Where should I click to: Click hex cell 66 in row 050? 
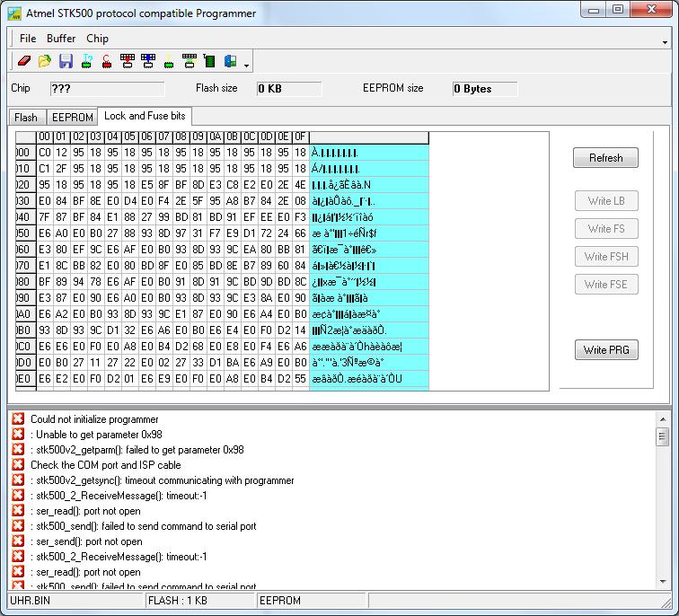tap(301, 233)
